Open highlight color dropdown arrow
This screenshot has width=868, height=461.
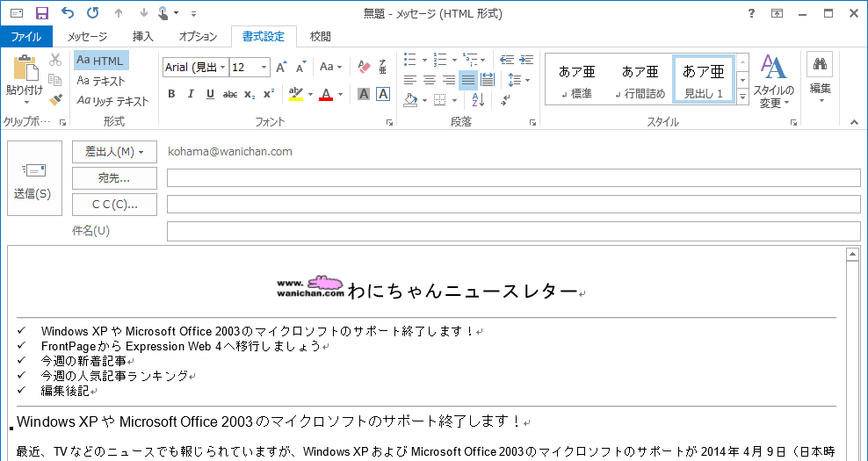(x=310, y=94)
